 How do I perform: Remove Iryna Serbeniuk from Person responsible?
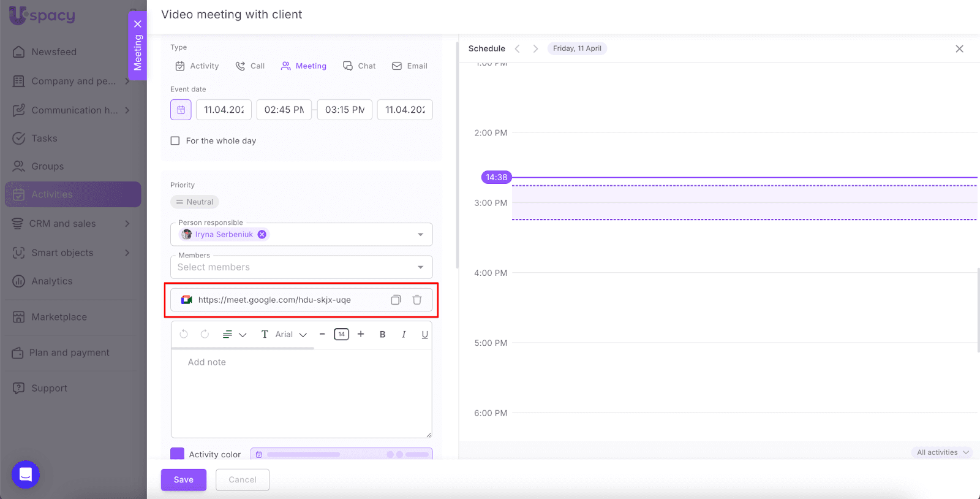tap(262, 234)
